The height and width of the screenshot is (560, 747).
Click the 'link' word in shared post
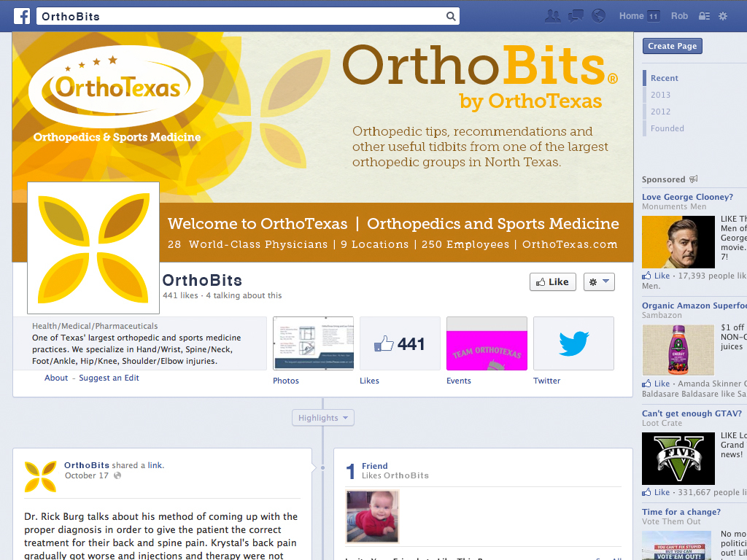155,465
